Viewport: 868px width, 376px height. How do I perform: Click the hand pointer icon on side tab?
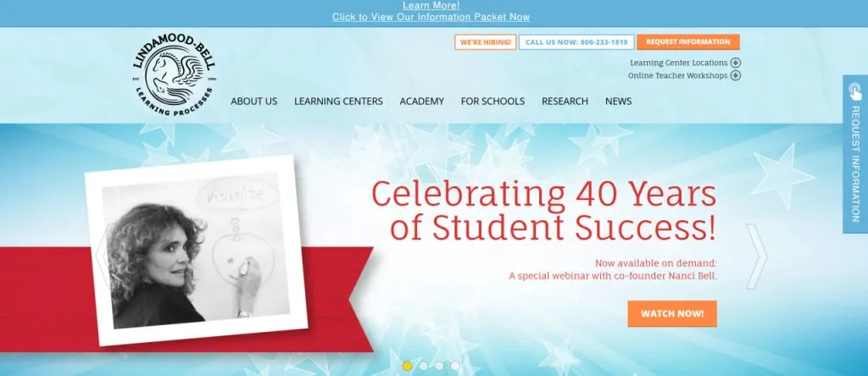click(855, 91)
